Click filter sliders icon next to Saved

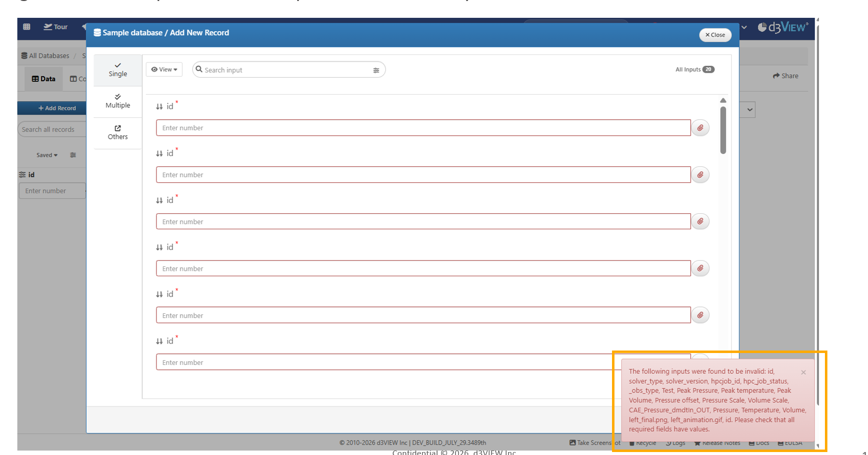73,155
